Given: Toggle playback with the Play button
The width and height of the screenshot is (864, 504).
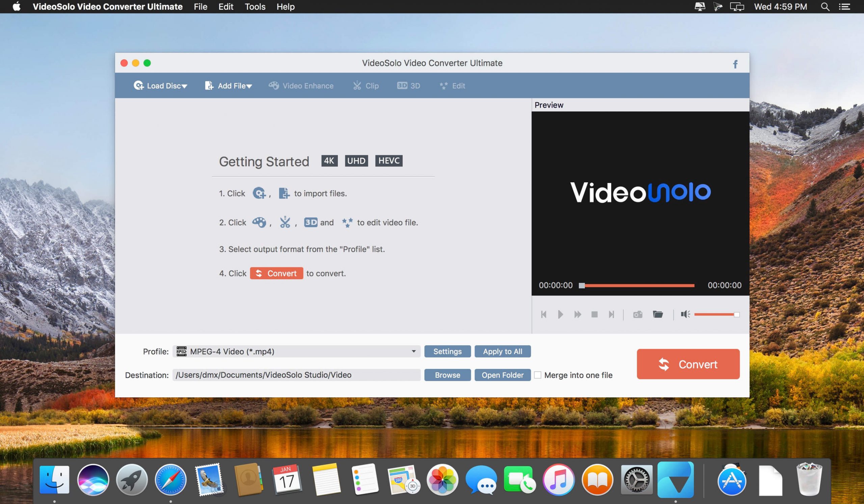Looking at the screenshot, I should coord(561,314).
